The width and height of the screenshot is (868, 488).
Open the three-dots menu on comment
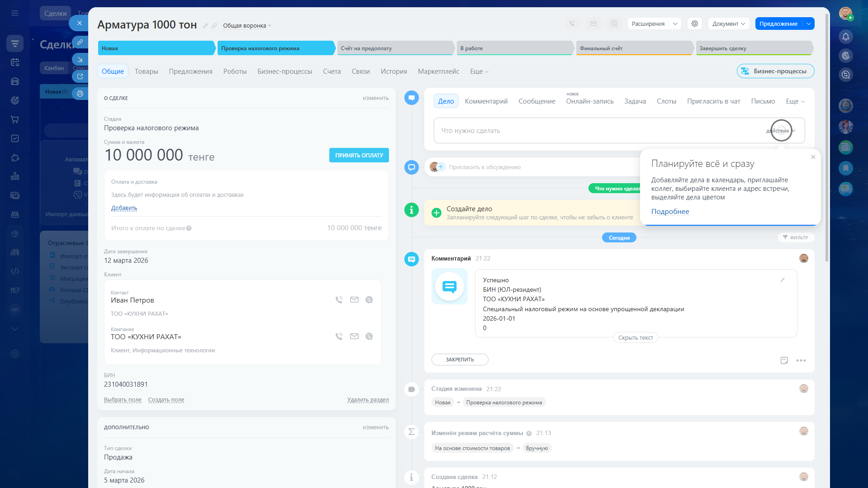coord(801,360)
